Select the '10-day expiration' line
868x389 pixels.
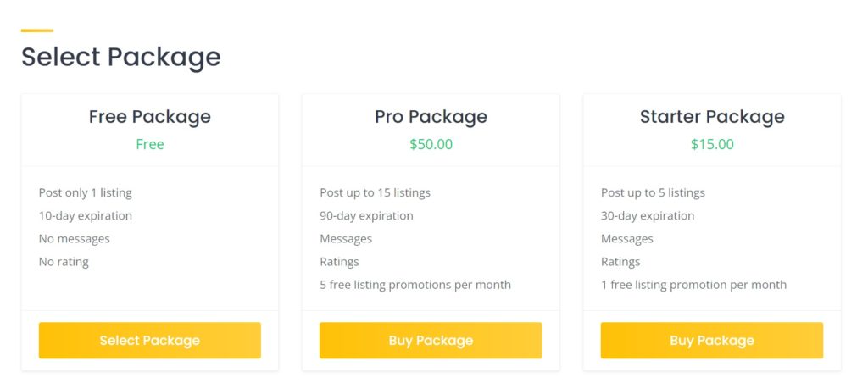pyautogui.click(x=86, y=215)
